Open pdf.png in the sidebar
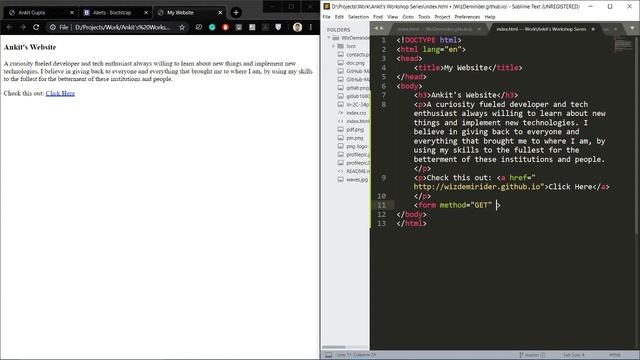The height and width of the screenshot is (360, 640). (x=355, y=129)
